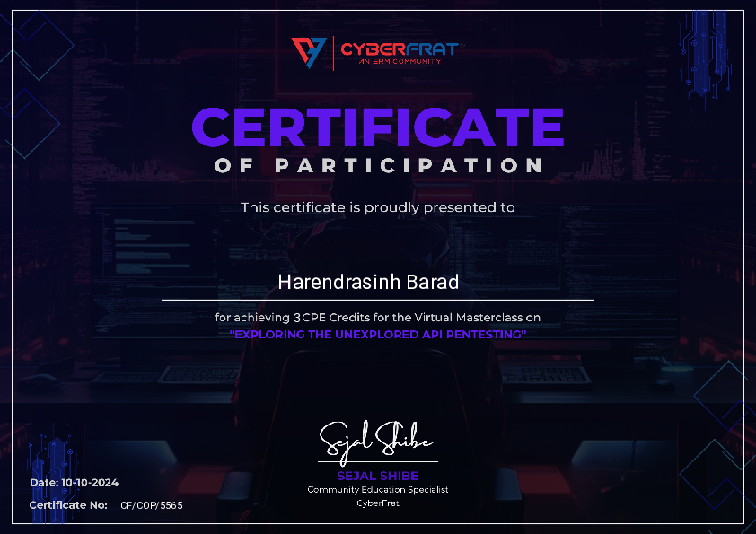This screenshot has height=534, width=756.
Task: Click the 'OF PARTICIPATION' subtitle
Action: pos(379,166)
